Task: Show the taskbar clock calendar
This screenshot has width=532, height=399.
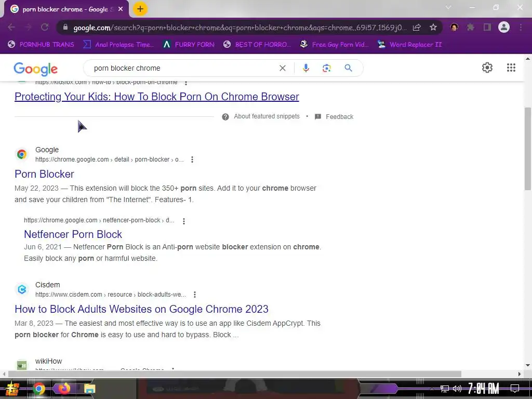Action: (x=484, y=389)
